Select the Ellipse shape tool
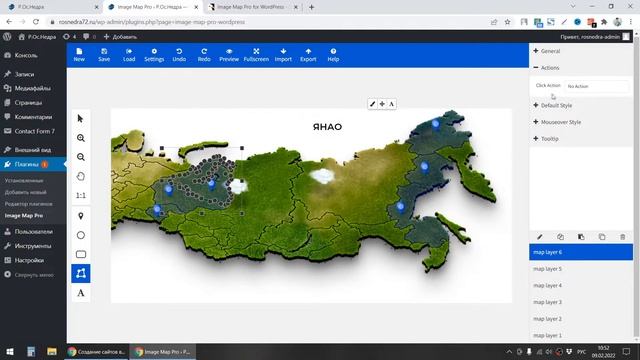 click(x=80, y=235)
